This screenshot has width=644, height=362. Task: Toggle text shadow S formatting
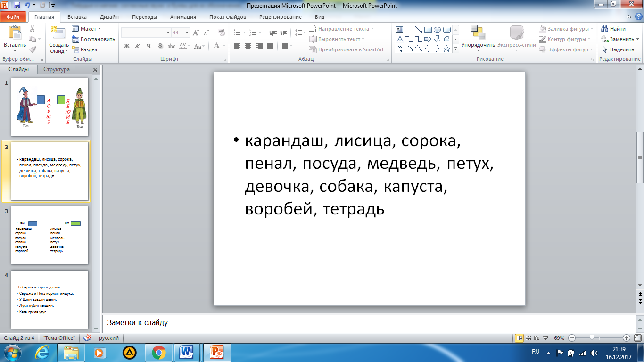(x=160, y=46)
